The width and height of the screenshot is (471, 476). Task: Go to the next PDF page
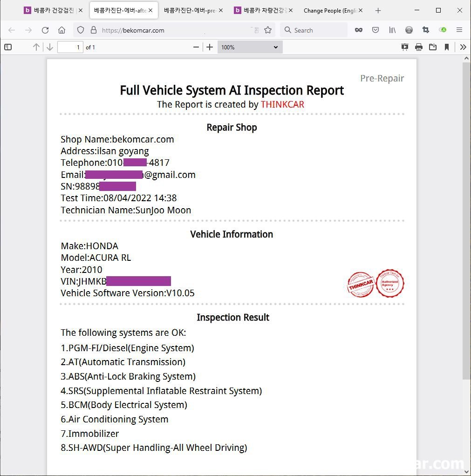point(50,47)
